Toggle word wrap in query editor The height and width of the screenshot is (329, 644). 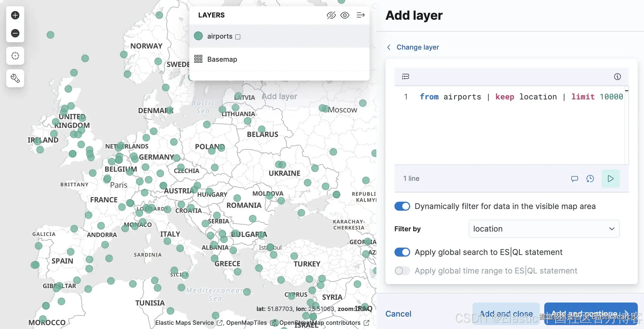tap(406, 77)
